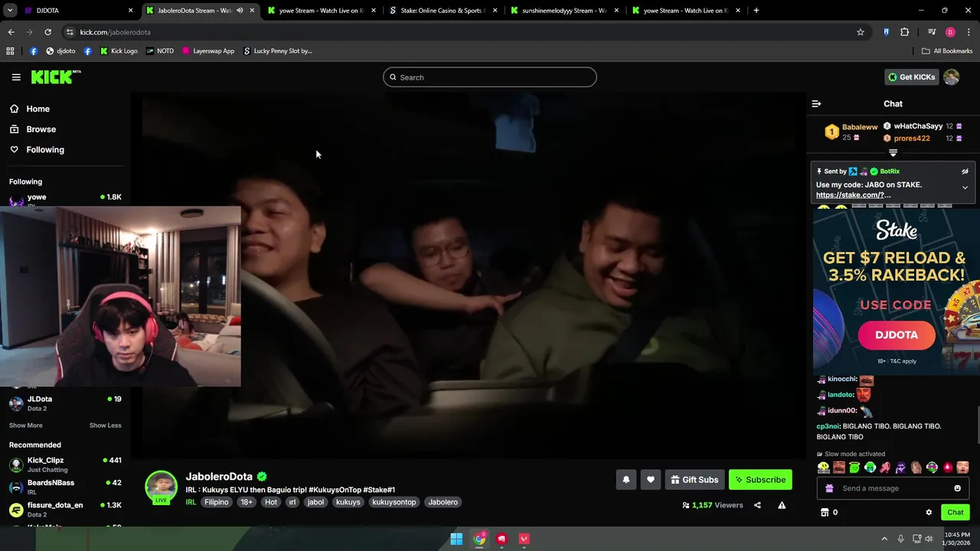Click the Kick search field
The height and width of the screenshot is (551, 980).
[x=490, y=77]
